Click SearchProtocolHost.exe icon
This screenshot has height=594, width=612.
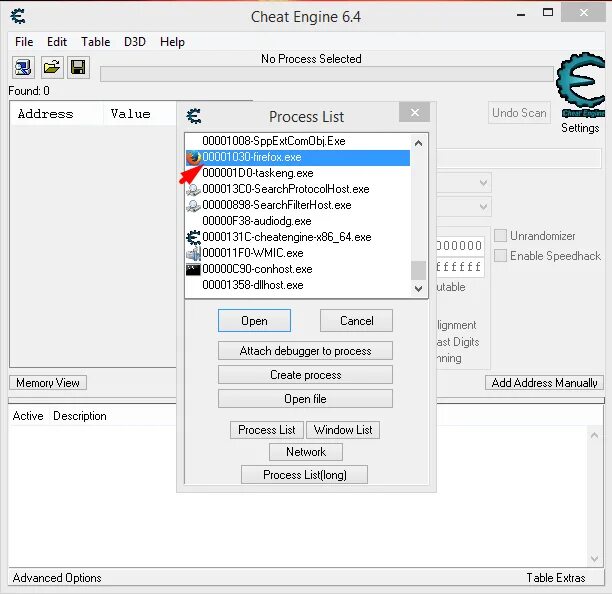pyautogui.click(x=193, y=189)
